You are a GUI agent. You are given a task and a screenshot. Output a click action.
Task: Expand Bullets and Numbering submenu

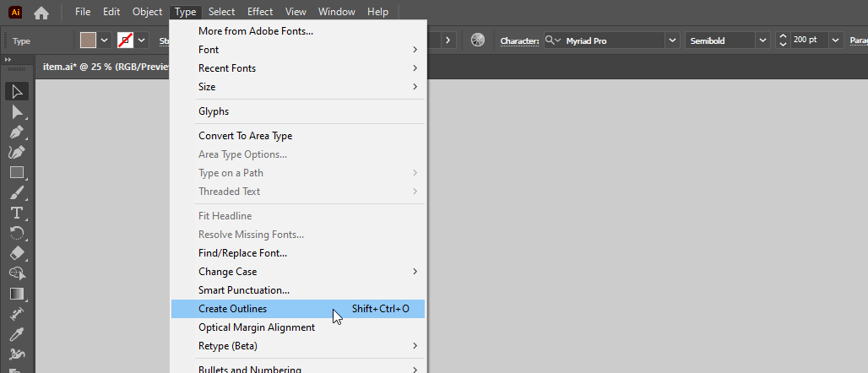point(298,368)
